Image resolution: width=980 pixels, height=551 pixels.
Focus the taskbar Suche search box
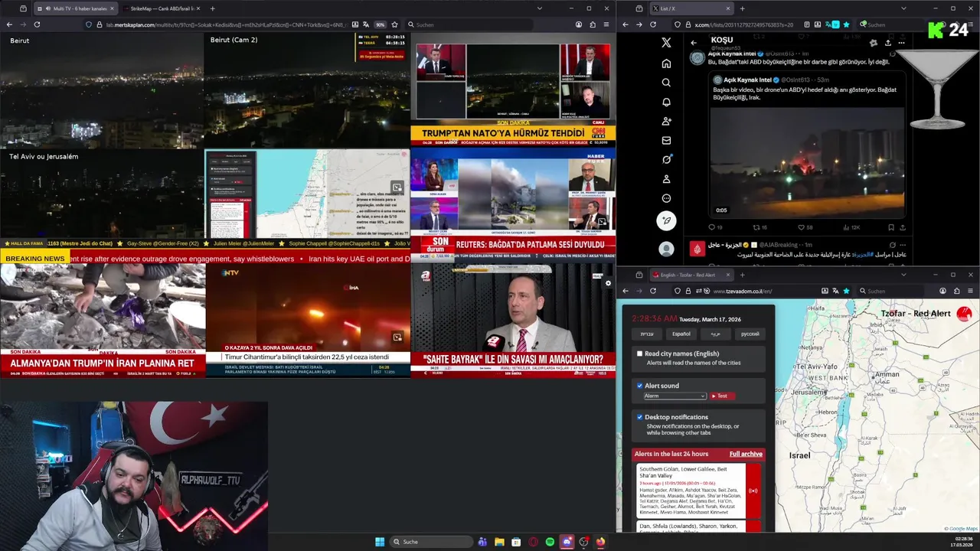431,542
